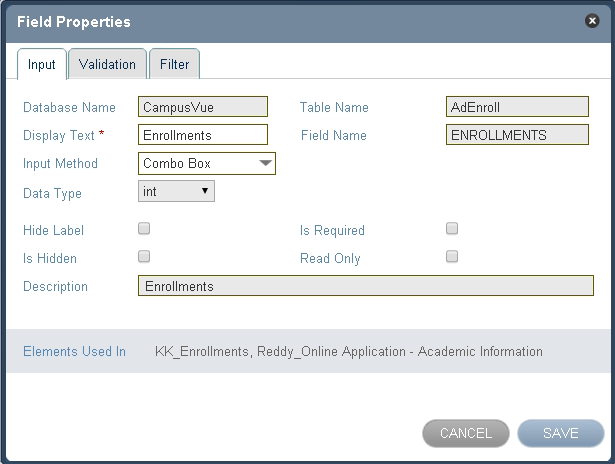Switch to the Validation tab
615x464 pixels.
[107, 64]
